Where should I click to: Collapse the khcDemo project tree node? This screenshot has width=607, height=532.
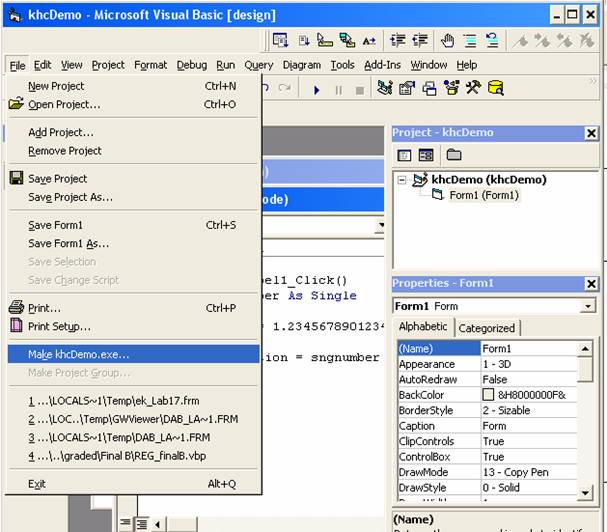click(402, 180)
